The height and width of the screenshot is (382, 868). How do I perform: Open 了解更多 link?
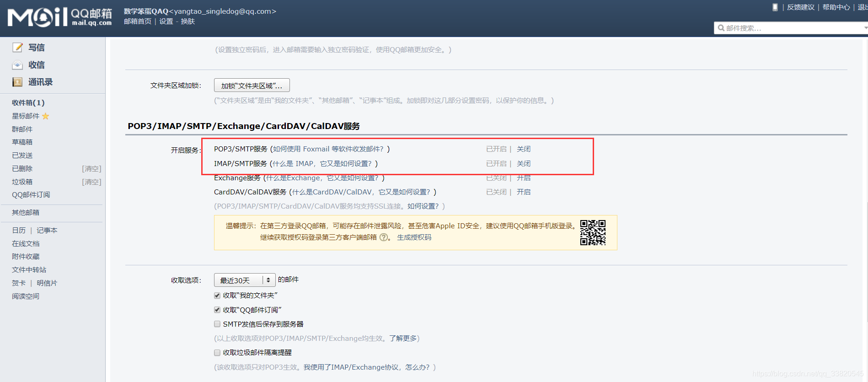tap(403, 339)
